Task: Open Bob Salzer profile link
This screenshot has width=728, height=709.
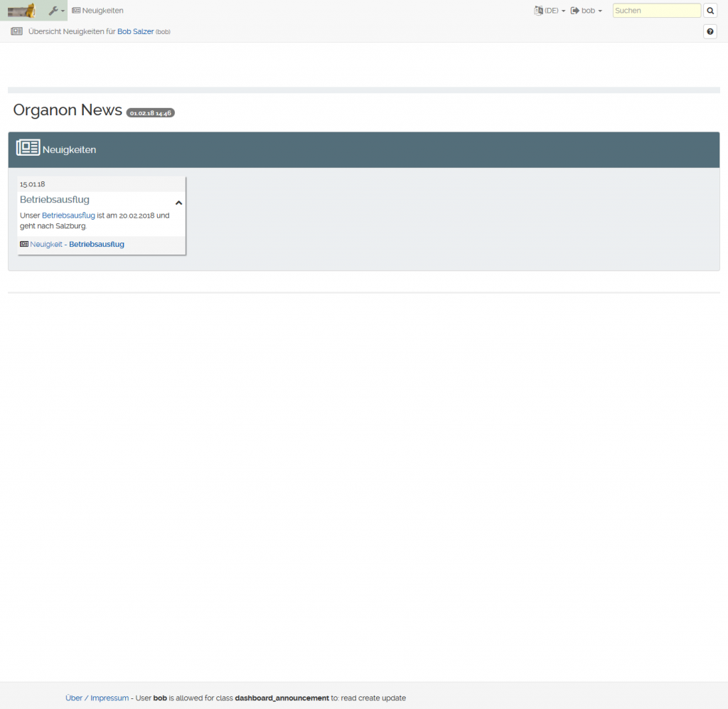Action: click(x=135, y=31)
